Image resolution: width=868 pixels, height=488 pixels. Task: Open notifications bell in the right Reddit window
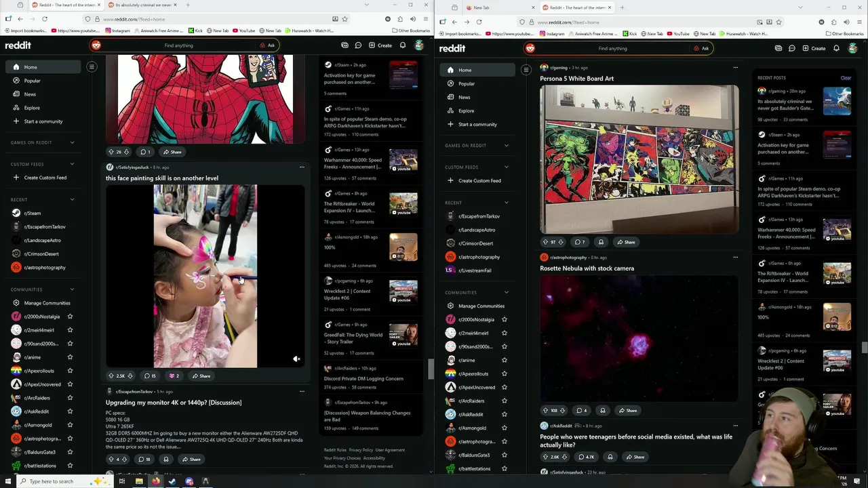tap(836, 48)
